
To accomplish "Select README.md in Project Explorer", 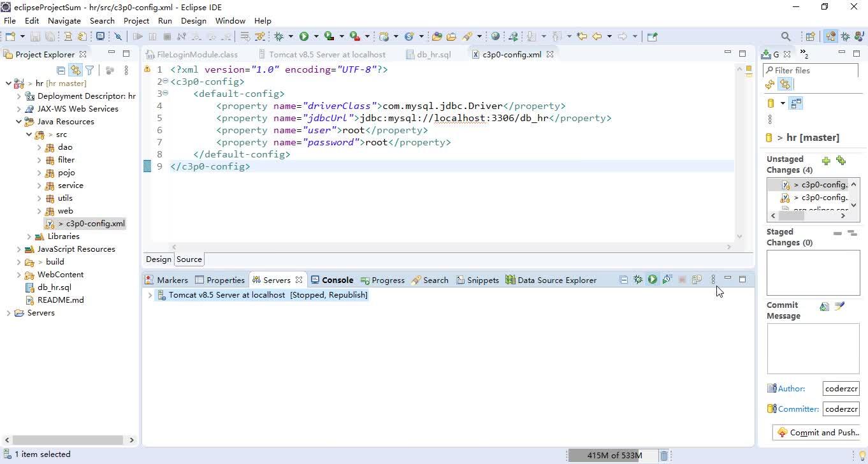I will point(60,300).
